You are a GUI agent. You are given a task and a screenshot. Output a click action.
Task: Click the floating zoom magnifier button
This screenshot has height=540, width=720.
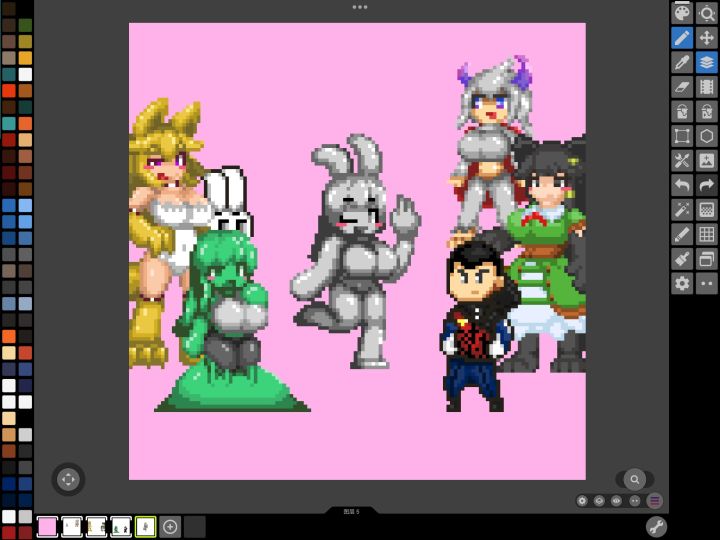(635, 479)
